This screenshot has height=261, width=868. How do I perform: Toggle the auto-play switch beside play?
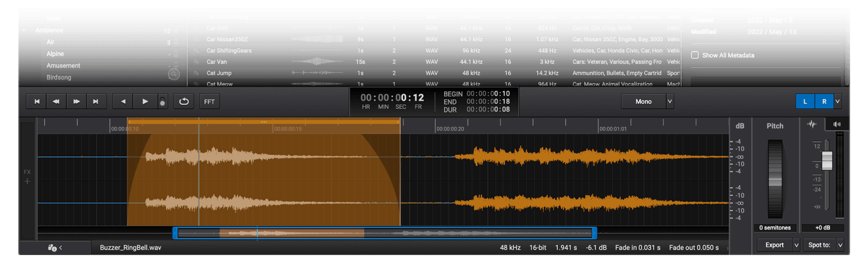coord(162,101)
